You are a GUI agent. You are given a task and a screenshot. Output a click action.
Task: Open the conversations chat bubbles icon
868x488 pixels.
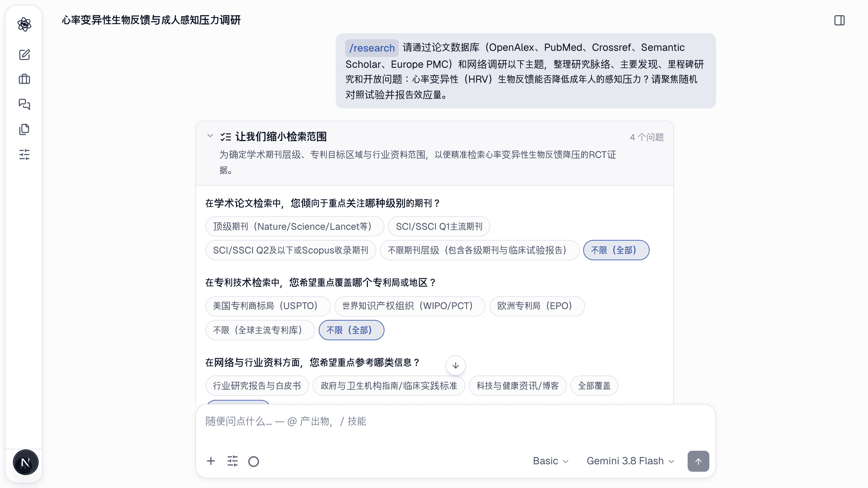(24, 104)
